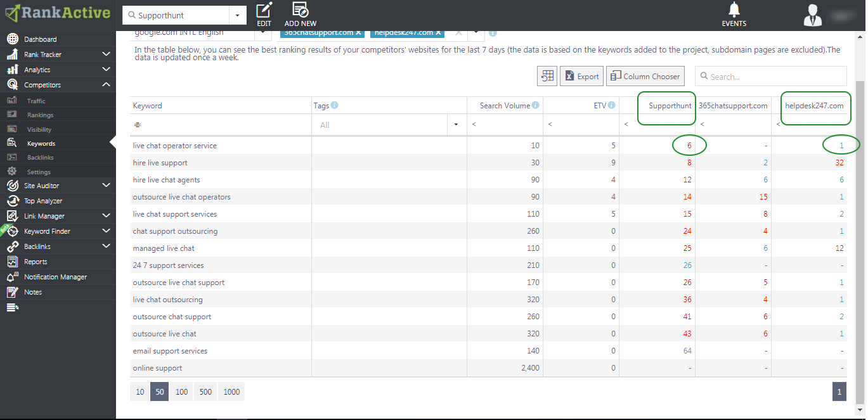868x420 pixels.
Task: Expand the Rank Tracker menu chevron
Action: [x=106, y=54]
